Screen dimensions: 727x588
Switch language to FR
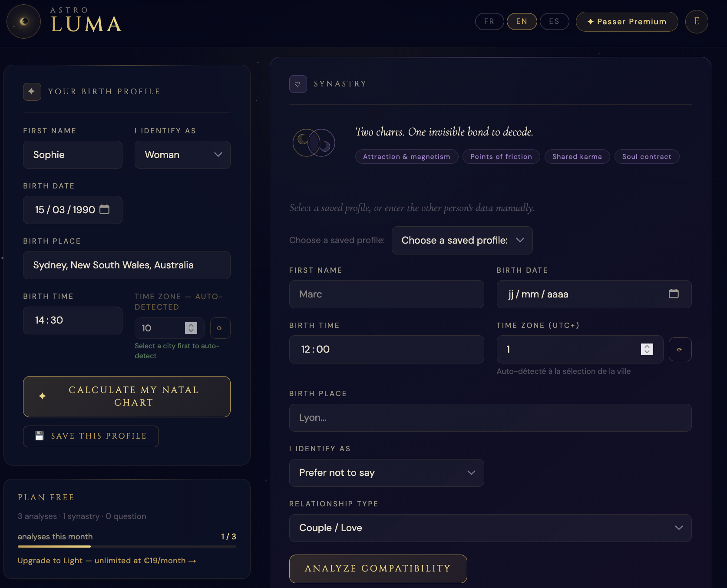(x=489, y=21)
